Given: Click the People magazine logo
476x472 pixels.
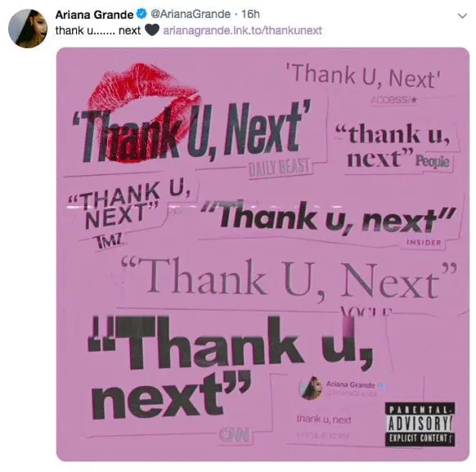Looking at the screenshot, I should [x=433, y=161].
